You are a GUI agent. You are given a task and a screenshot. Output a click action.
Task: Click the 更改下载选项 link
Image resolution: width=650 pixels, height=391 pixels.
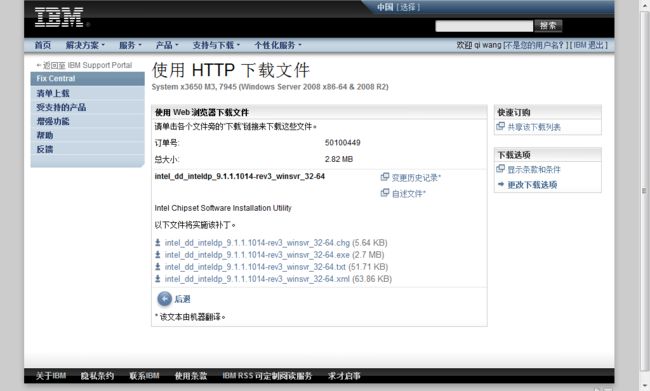click(x=532, y=185)
